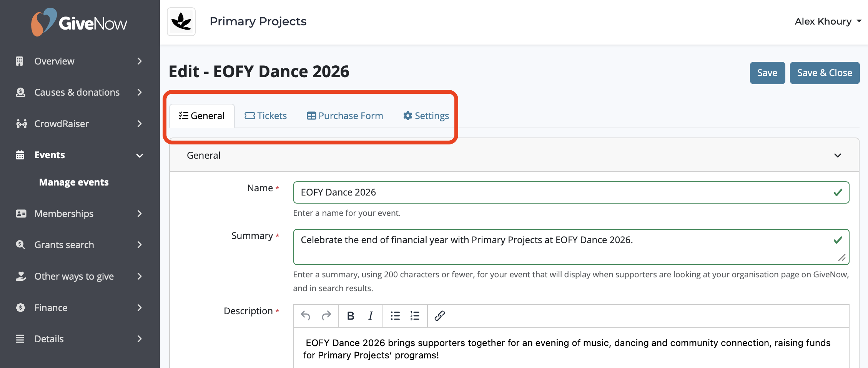
Task: Toggle italic formatting in the description toolbar
Action: click(371, 316)
